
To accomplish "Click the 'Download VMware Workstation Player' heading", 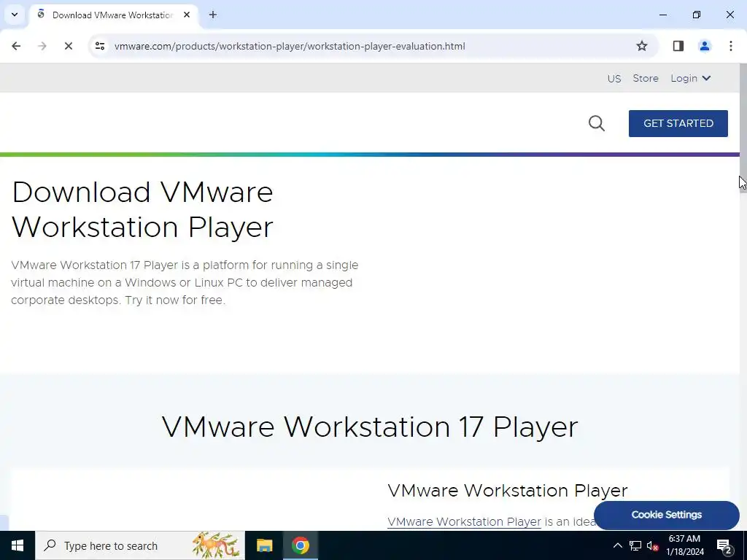I will (142, 210).
